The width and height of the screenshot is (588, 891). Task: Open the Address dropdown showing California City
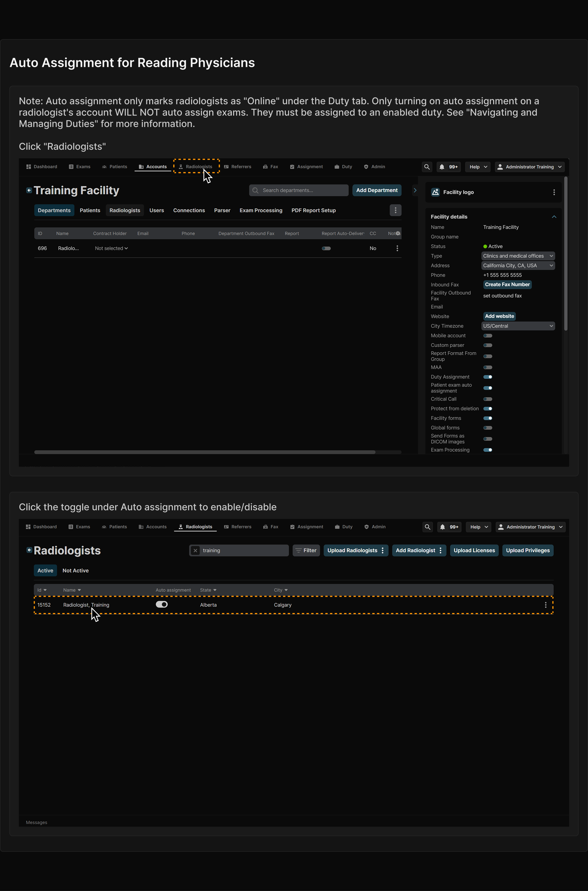tap(518, 265)
